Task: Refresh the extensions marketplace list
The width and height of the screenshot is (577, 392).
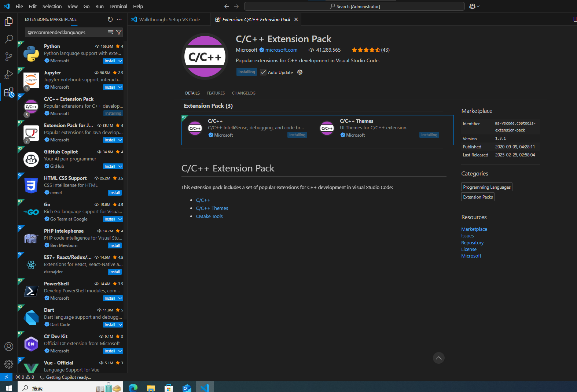Action: click(x=110, y=19)
